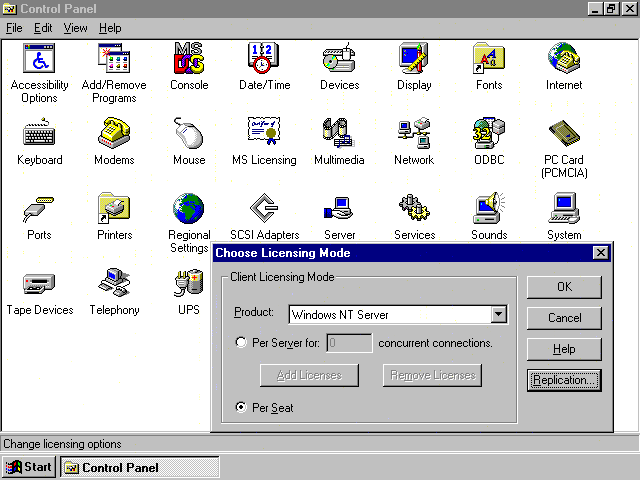Screen dimensions: 640x480
Task: Open the Printers folder icon
Action: pos(114,208)
